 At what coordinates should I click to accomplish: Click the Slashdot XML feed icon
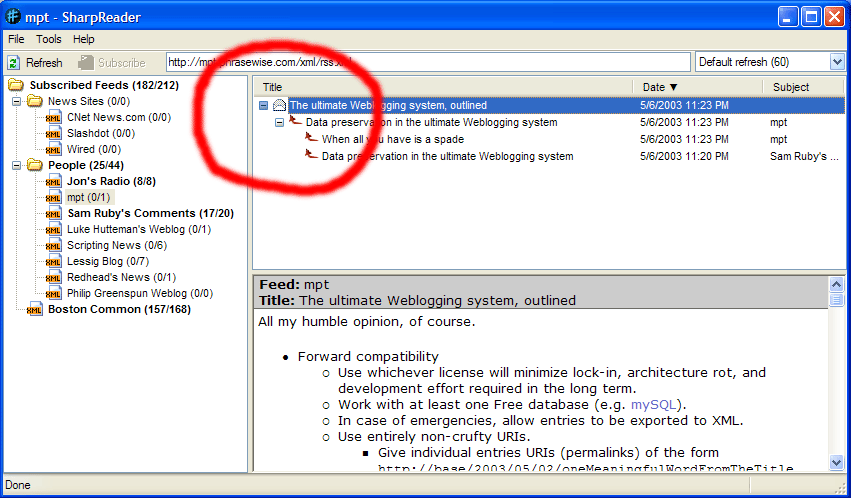tap(53, 133)
